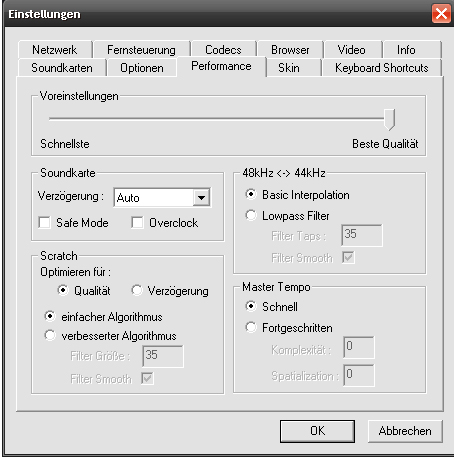Open the Verzögerung Auto dropdown arrow
This screenshot has height=457, width=454.
[201, 198]
